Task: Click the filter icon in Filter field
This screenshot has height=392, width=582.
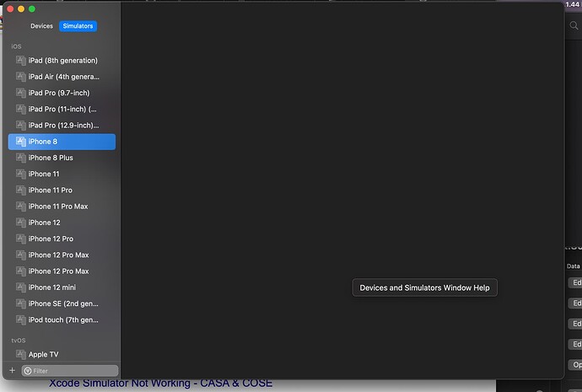Action: 28,371
